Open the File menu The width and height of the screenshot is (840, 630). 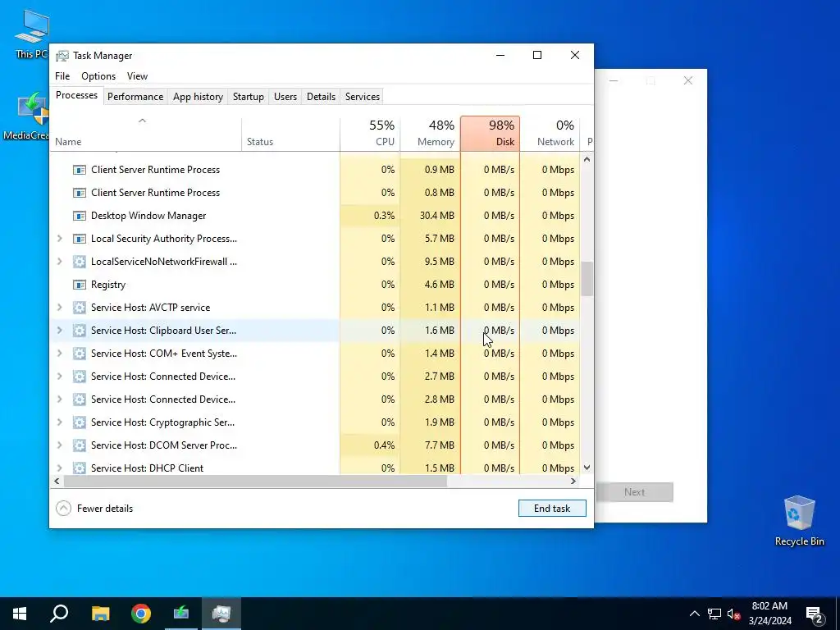62,76
